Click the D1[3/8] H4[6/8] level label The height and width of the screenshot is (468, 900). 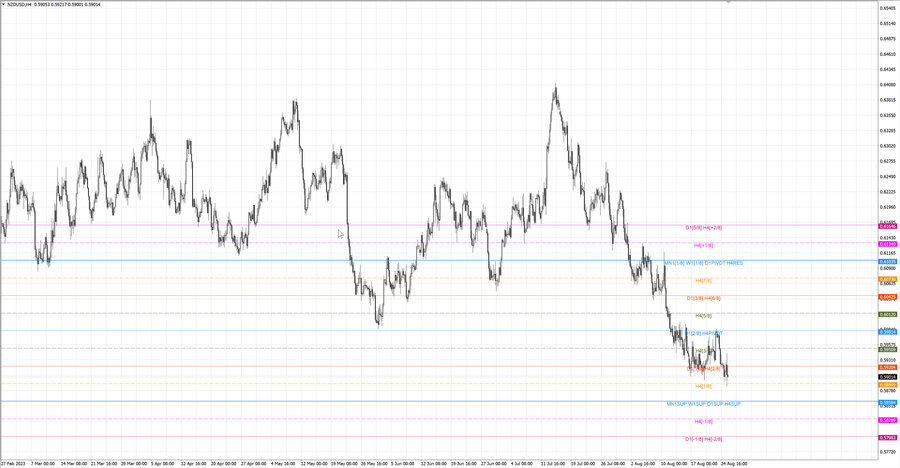(703, 299)
